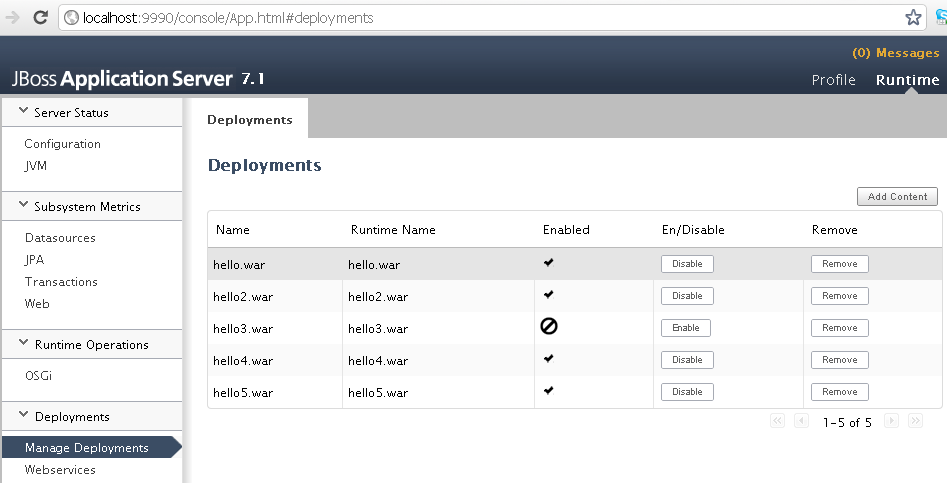Open the Messages notification link

tap(895, 53)
